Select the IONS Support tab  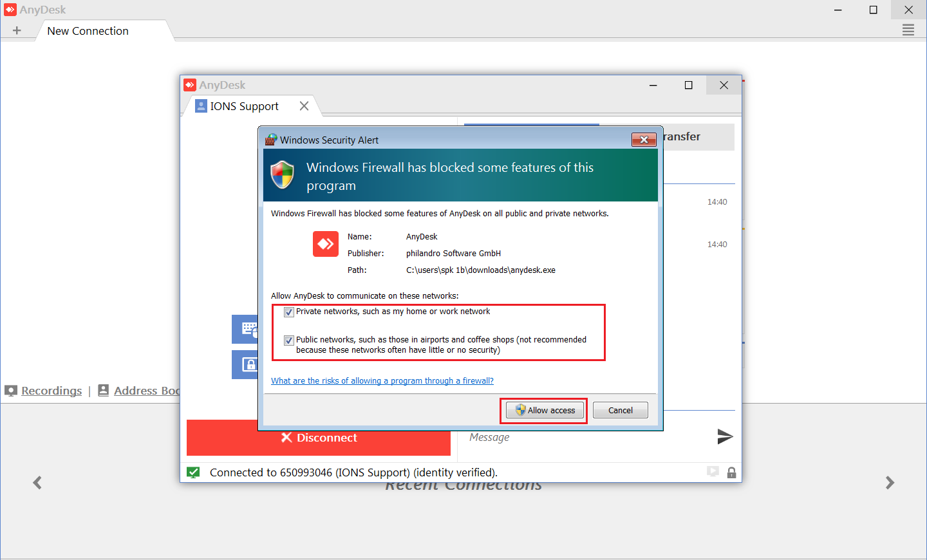245,106
